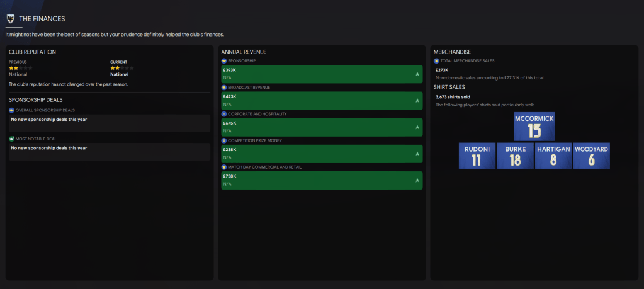
Task: Choose Hartigan's number 8 shirt
Action: [x=553, y=156]
